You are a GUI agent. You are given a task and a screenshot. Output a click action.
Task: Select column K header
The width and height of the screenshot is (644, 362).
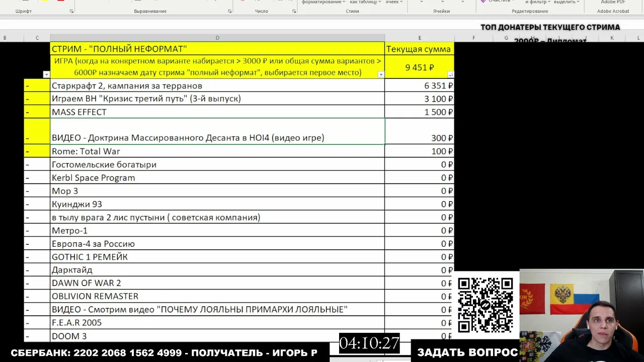[612, 38]
